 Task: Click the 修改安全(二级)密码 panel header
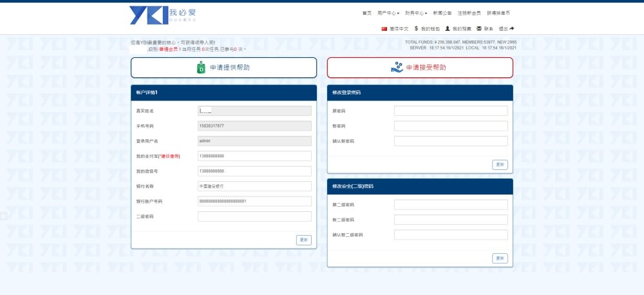click(420, 187)
